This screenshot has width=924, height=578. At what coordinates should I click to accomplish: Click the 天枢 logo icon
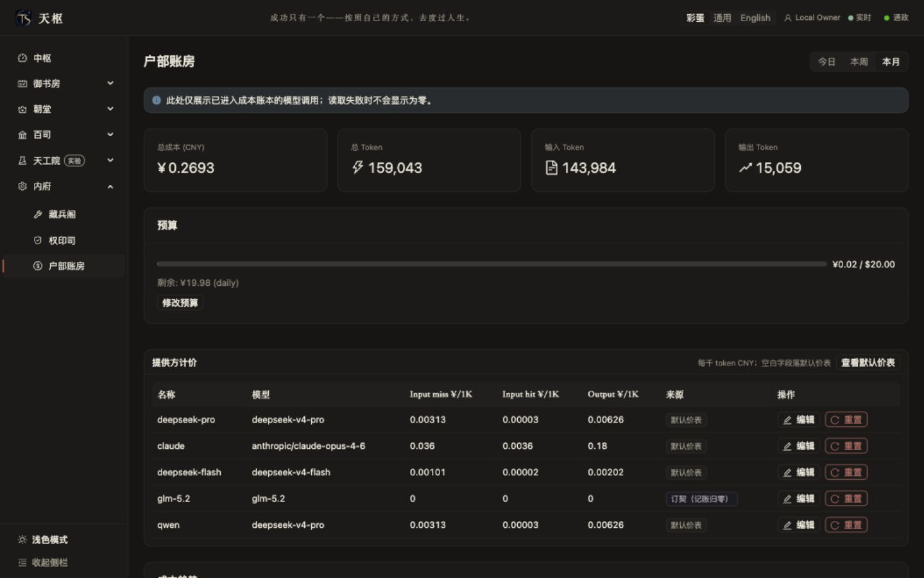pos(24,18)
